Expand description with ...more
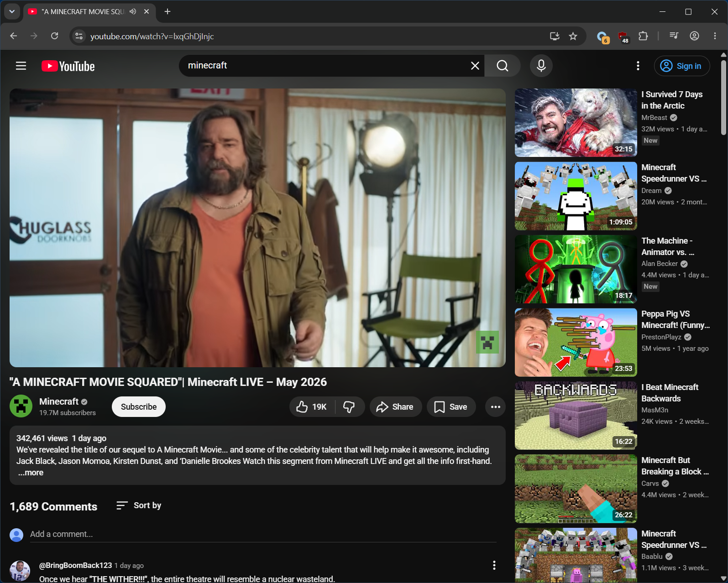The width and height of the screenshot is (728, 583). [x=31, y=473]
